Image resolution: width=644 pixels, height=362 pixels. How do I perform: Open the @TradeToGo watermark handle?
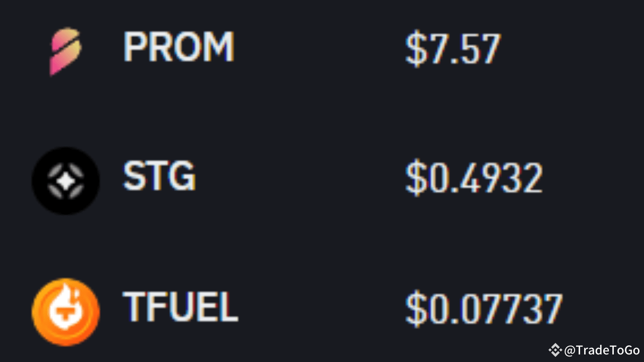pos(602,350)
